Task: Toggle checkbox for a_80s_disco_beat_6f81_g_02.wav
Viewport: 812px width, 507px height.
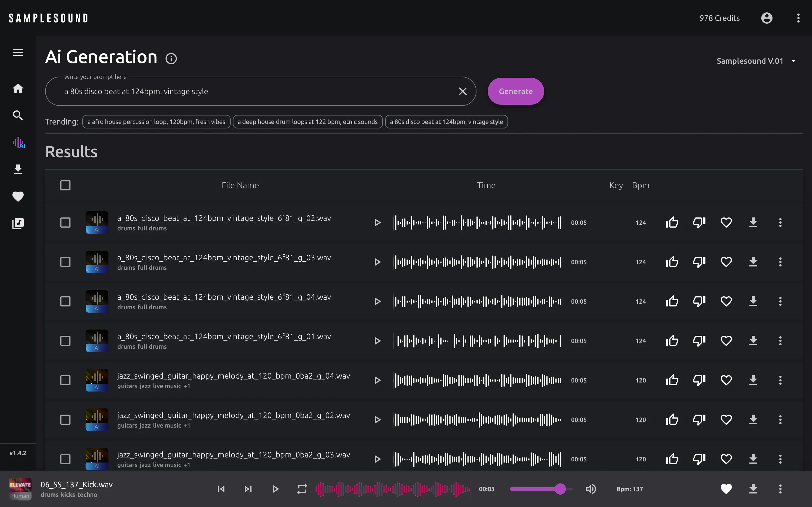Action: pos(65,223)
